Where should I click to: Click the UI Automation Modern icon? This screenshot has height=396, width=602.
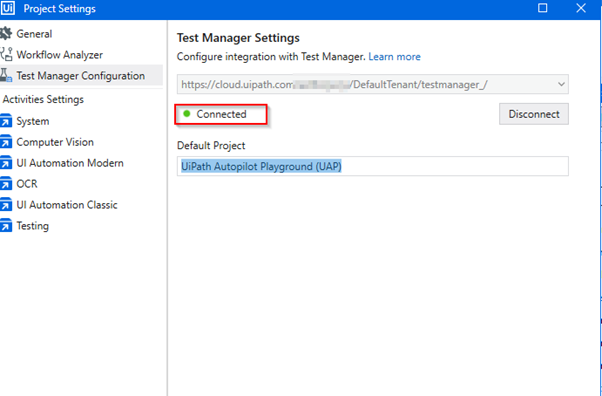point(6,163)
